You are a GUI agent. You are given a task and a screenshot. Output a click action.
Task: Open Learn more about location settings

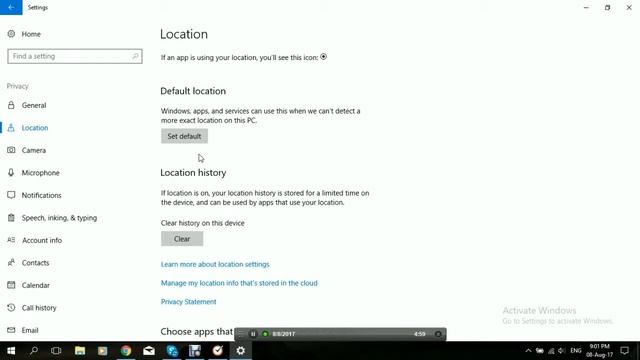pos(215,264)
